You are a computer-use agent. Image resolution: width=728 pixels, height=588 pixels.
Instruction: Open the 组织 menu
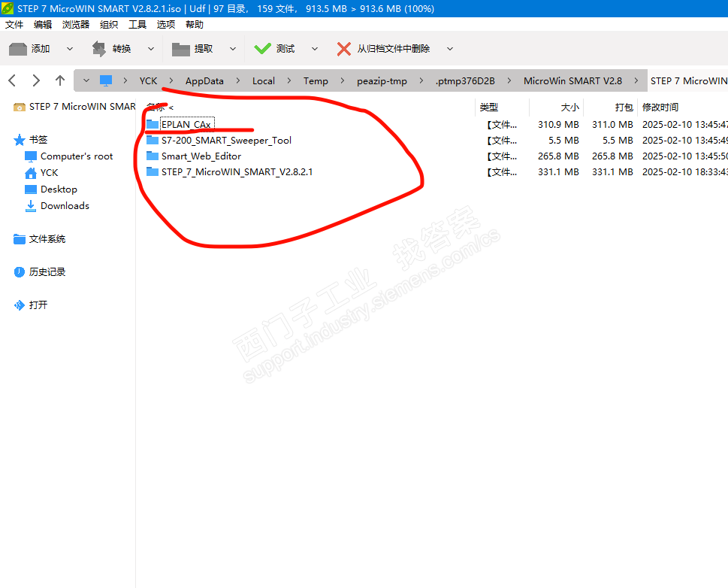pos(109,25)
